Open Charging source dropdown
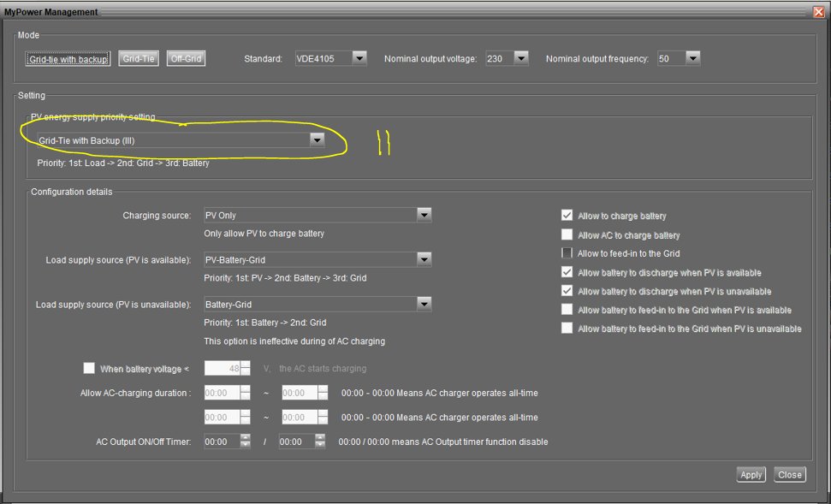The height and width of the screenshot is (504, 831). (x=424, y=216)
